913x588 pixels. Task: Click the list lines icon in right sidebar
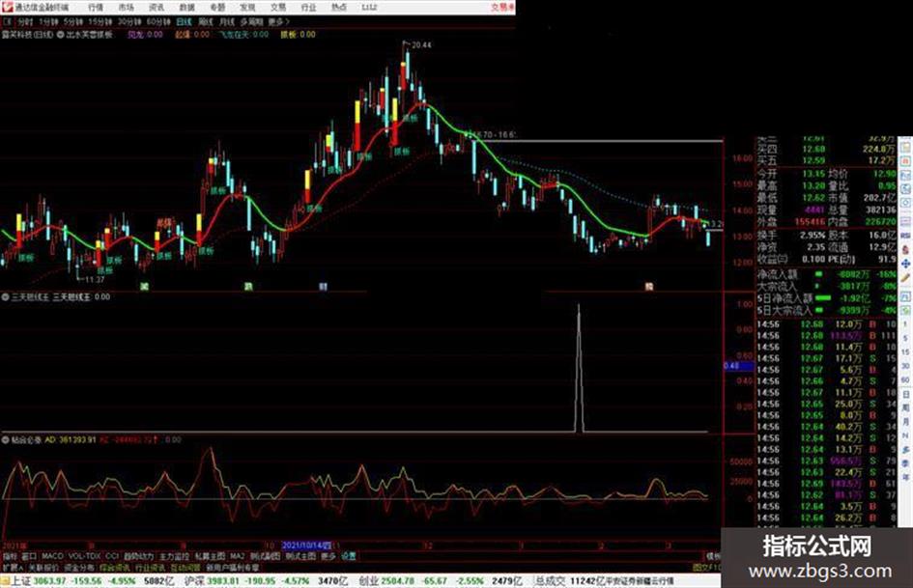(x=905, y=221)
